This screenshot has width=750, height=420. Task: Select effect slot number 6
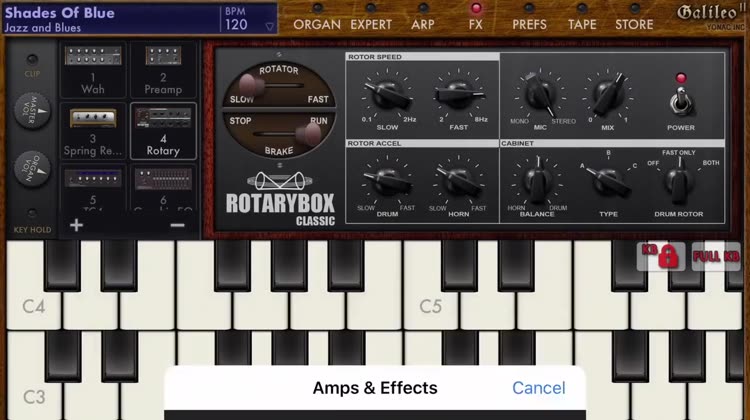pyautogui.click(x=163, y=188)
